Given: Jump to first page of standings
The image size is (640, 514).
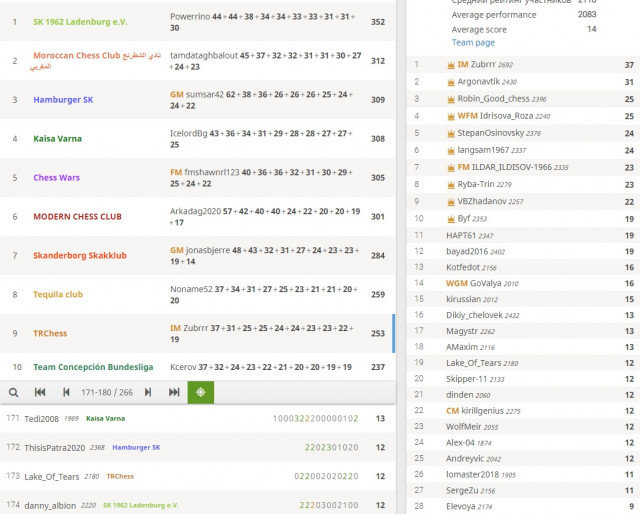Looking at the screenshot, I should pos(40,392).
